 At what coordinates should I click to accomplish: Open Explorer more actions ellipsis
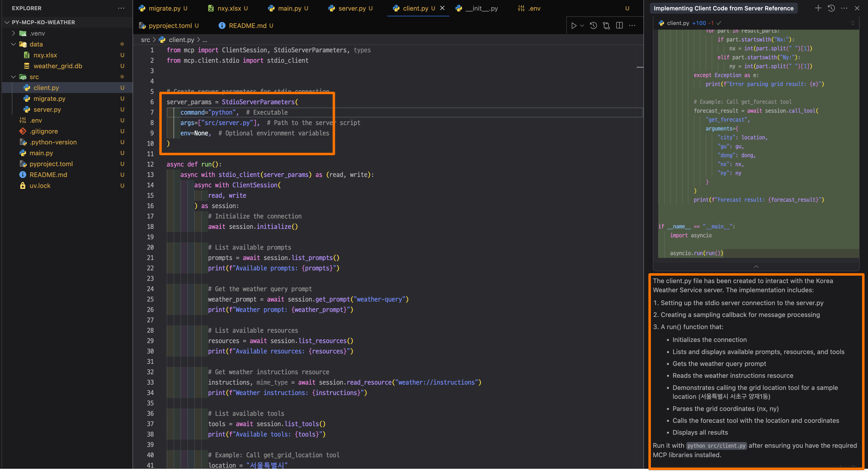pyautogui.click(x=121, y=8)
